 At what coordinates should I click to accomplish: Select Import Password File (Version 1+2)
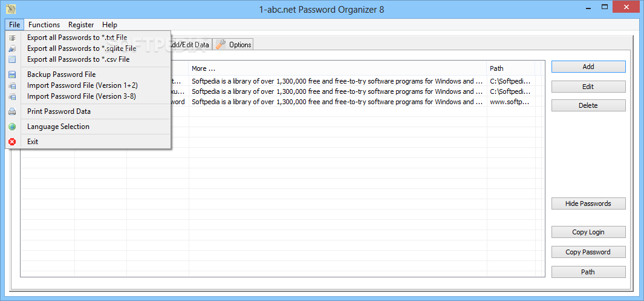(x=88, y=85)
